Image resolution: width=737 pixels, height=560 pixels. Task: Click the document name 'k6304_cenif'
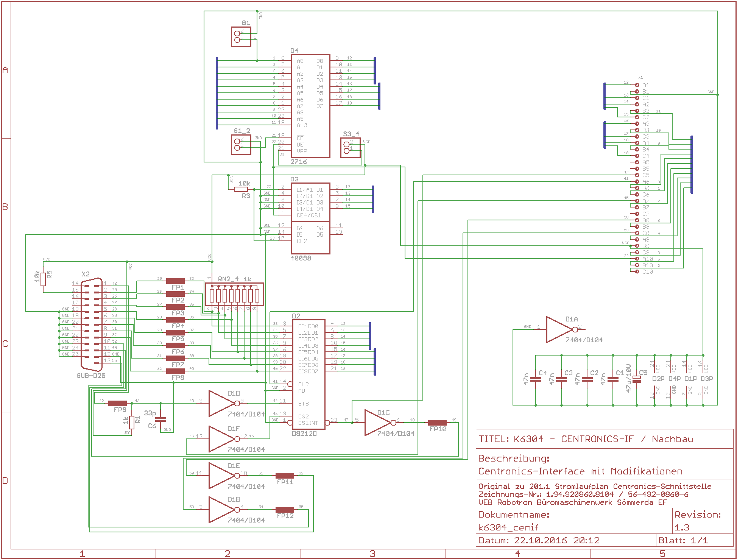pos(508,527)
